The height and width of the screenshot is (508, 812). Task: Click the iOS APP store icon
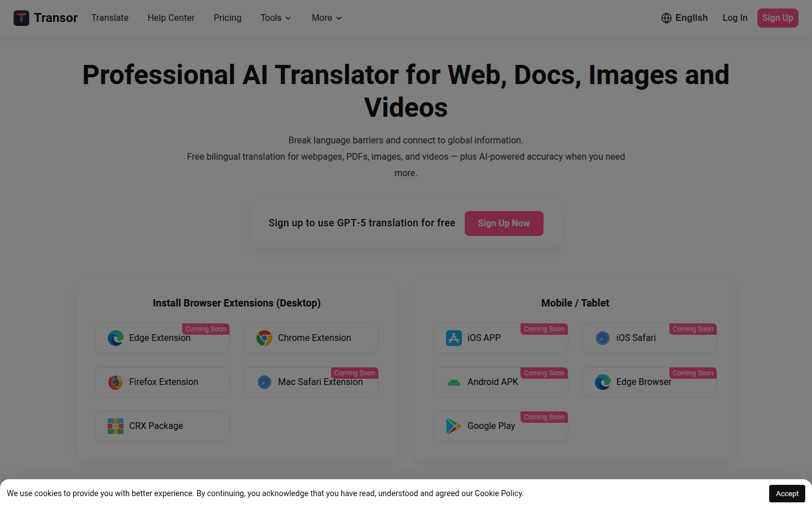(454, 338)
